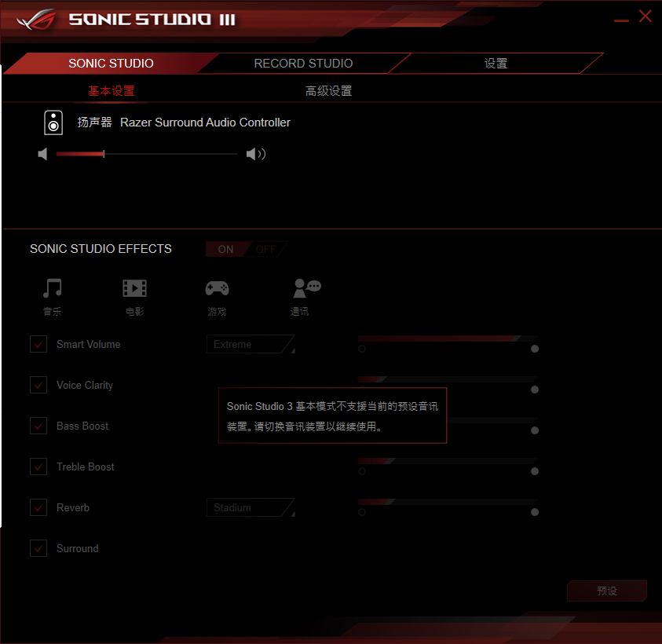Open the 设置 settings tab

coord(496,64)
